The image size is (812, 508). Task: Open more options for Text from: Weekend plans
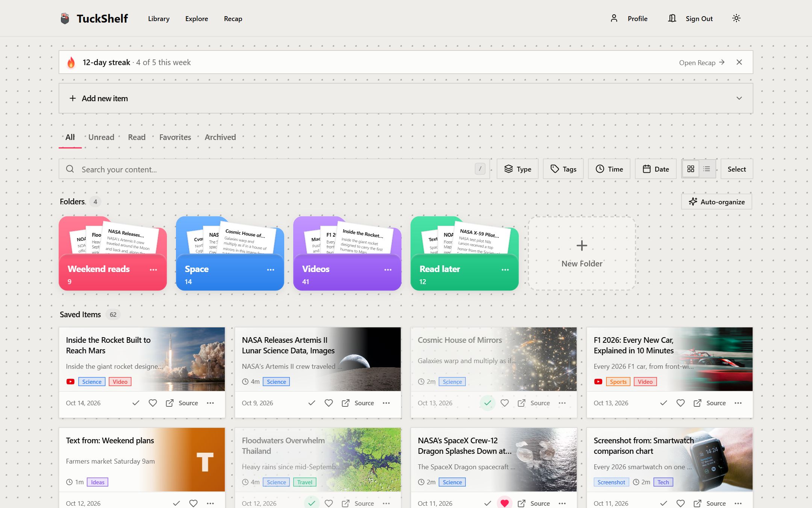tap(210, 503)
